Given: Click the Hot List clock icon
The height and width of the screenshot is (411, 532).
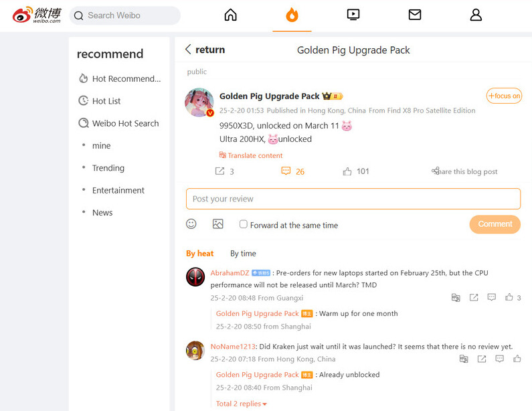Looking at the screenshot, I should (x=83, y=101).
